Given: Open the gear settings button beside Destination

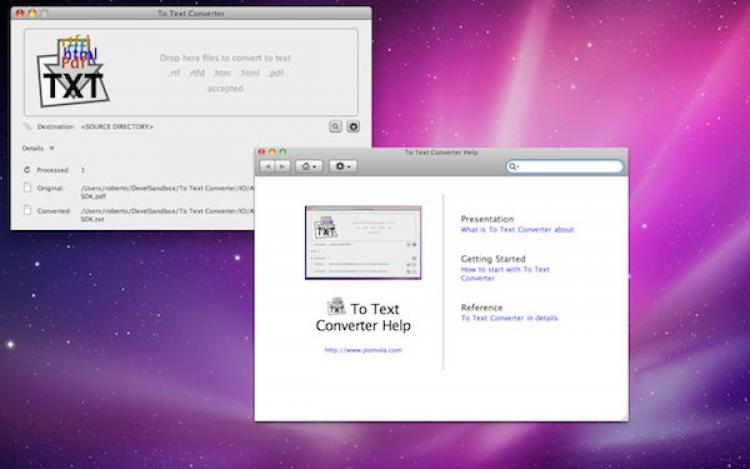Looking at the screenshot, I should (x=353, y=126).
